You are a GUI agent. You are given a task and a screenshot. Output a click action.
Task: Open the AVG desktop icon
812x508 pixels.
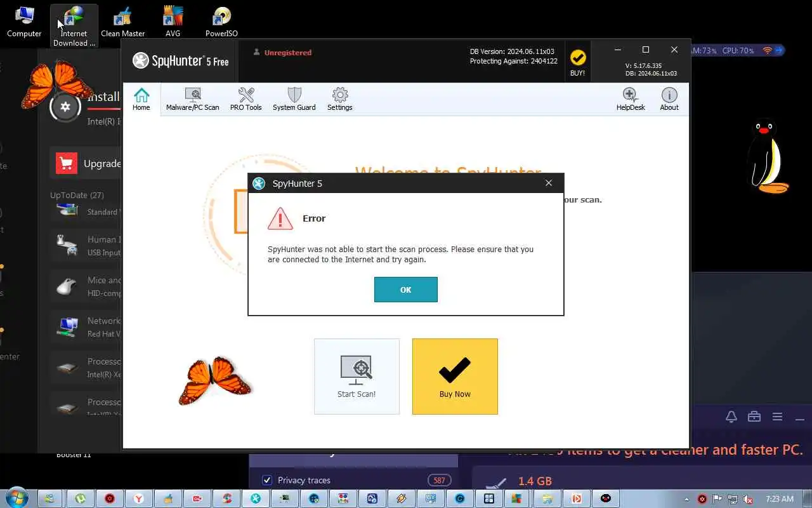pyautogui.click(x=173, y=22)
